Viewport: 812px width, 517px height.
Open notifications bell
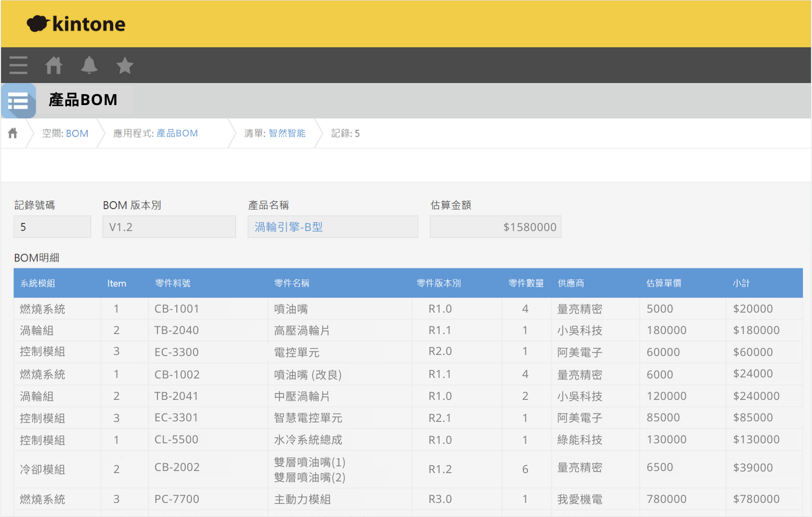[x=89, y=65]
